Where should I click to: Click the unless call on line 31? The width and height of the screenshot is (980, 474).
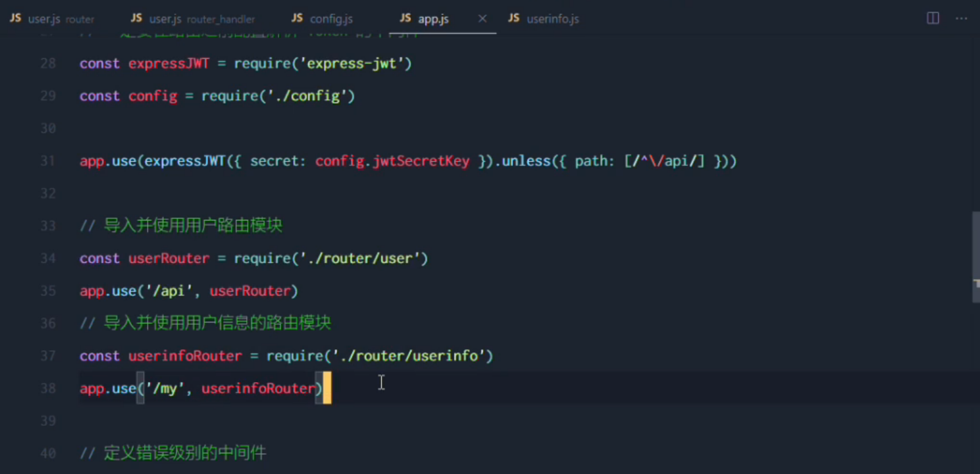pyautogui.click(x=525, y=161)
